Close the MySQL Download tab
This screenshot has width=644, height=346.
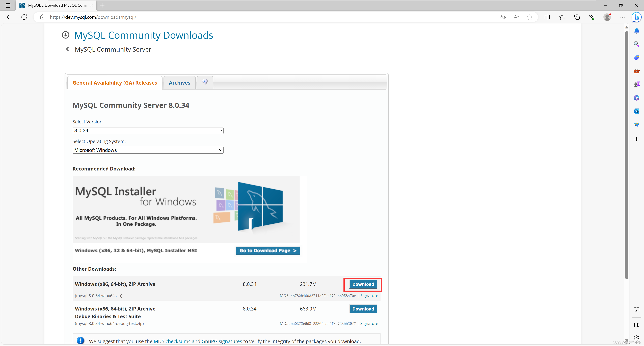pos(91,5)
